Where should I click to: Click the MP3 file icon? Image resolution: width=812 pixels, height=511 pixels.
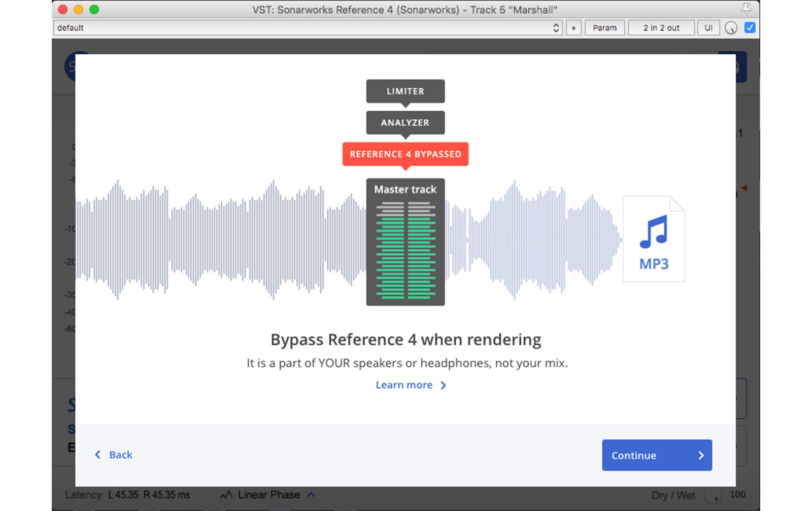pos(654,239)
